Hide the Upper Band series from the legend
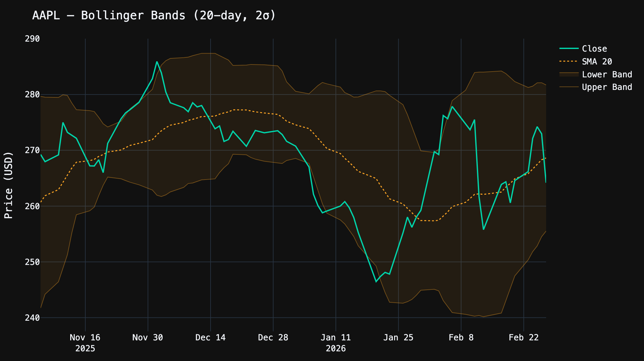 coord(607,87)
